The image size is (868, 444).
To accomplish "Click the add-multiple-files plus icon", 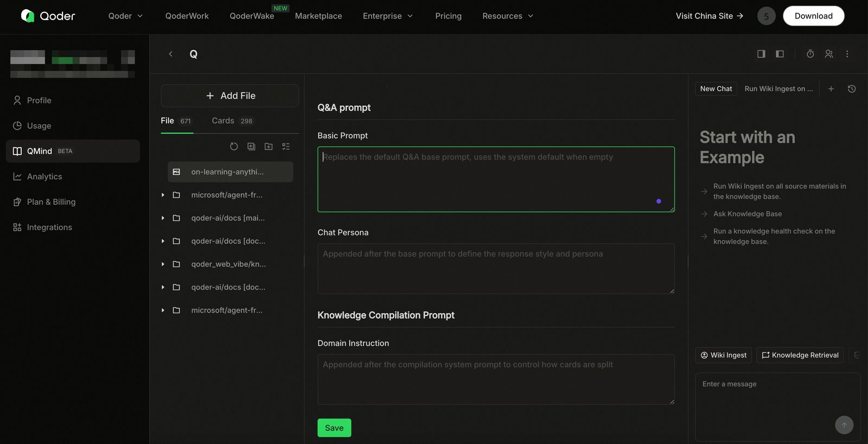I will [x=251, y=147].
